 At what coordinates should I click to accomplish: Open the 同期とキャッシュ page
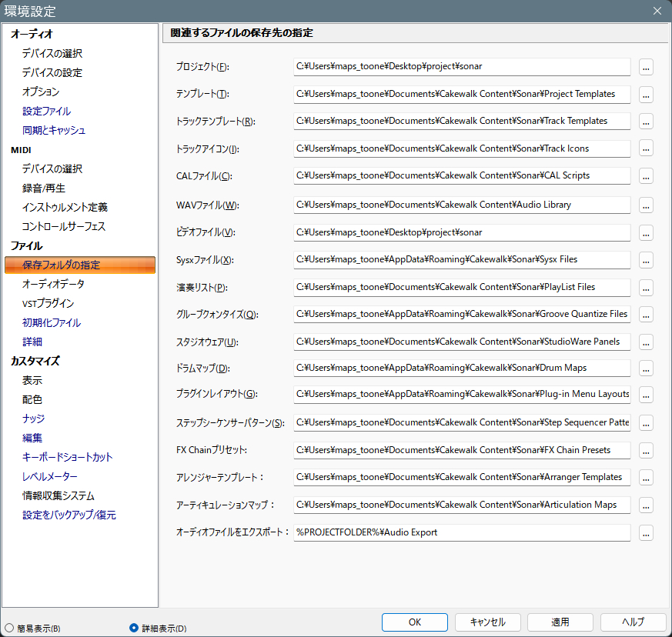(x=54, y=130)
